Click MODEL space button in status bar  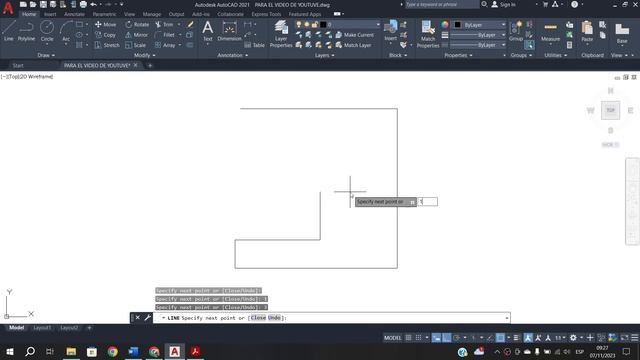pyautogui.click(x=392, y=338)
